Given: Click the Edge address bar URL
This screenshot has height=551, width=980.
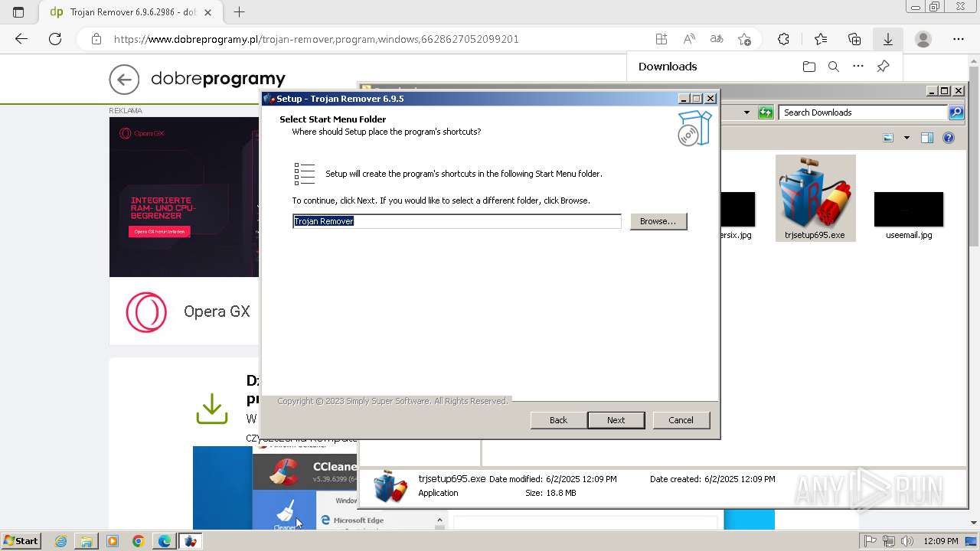Looking at the screenshot, I should (x=316, y=39).
